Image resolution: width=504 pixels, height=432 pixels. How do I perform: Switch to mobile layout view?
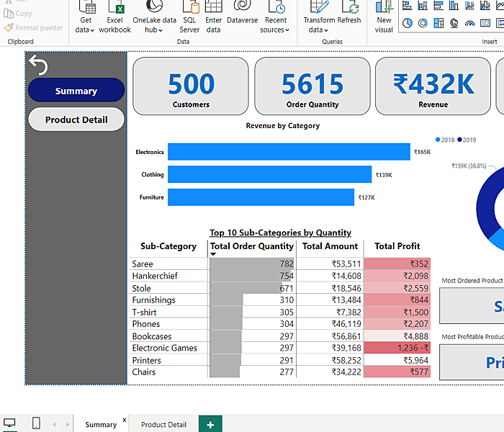pos(36,424)
